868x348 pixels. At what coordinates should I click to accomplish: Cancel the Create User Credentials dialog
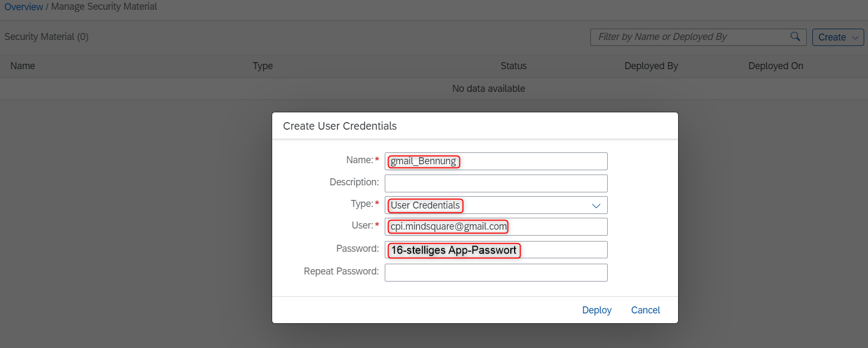[645, 310]
